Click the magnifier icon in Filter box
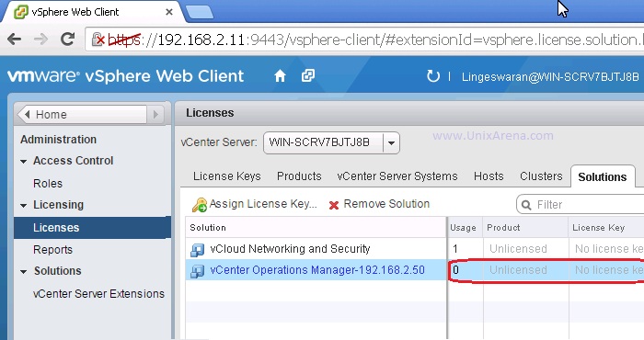 526,205
